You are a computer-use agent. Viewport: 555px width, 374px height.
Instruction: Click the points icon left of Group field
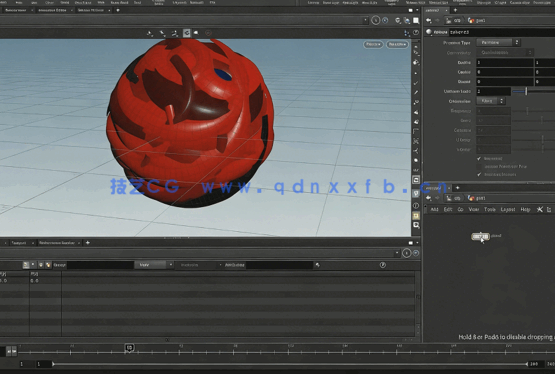tap(26, 265)
